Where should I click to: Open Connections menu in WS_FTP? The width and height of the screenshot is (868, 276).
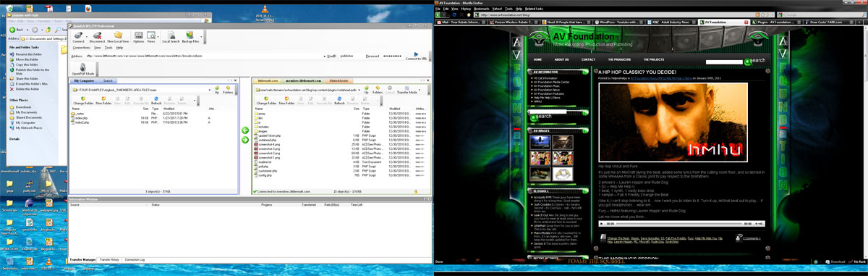(x=82, y=47)
